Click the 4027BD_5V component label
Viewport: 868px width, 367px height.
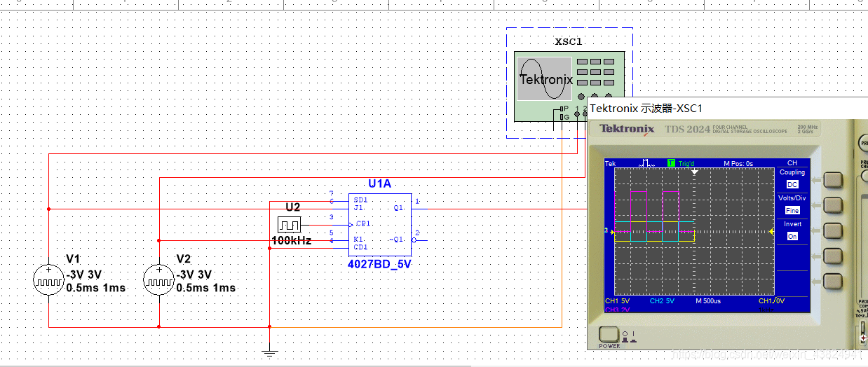[x=379, y=265]
